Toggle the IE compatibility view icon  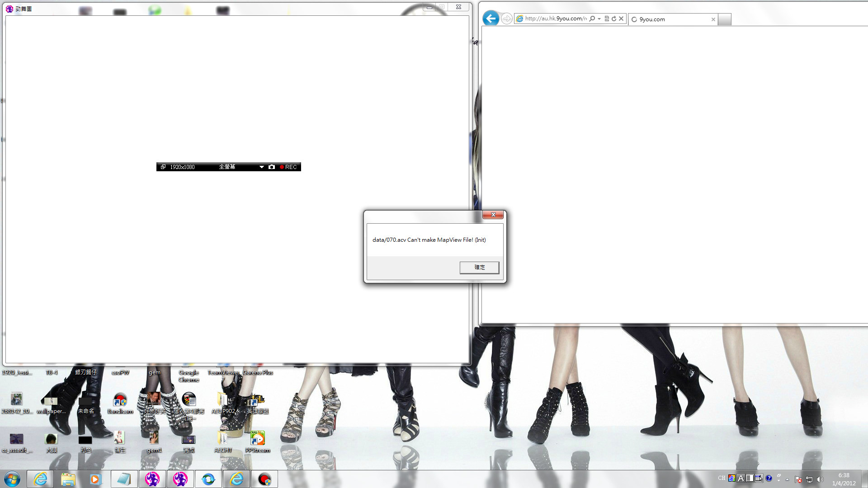pos(607,19)
